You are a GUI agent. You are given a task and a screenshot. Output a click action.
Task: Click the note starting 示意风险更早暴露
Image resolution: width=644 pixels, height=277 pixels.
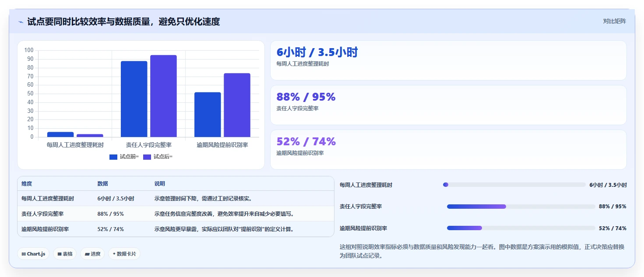(225, 229)
